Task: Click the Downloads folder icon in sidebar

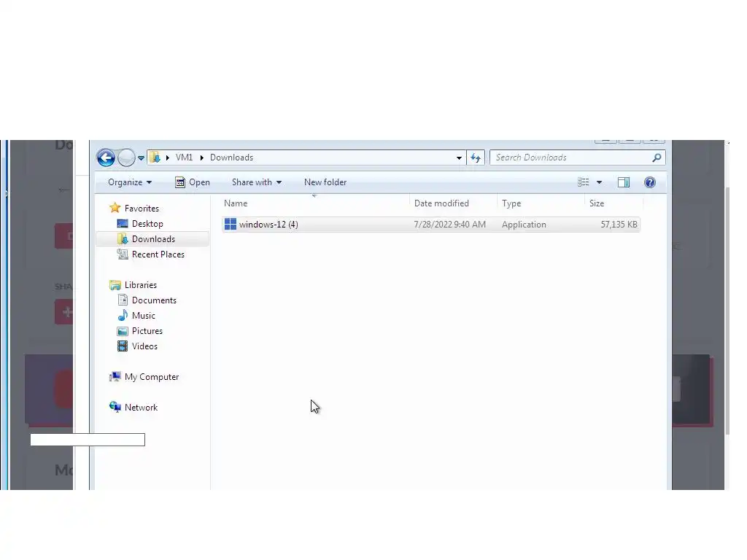Action: (123, 239)
